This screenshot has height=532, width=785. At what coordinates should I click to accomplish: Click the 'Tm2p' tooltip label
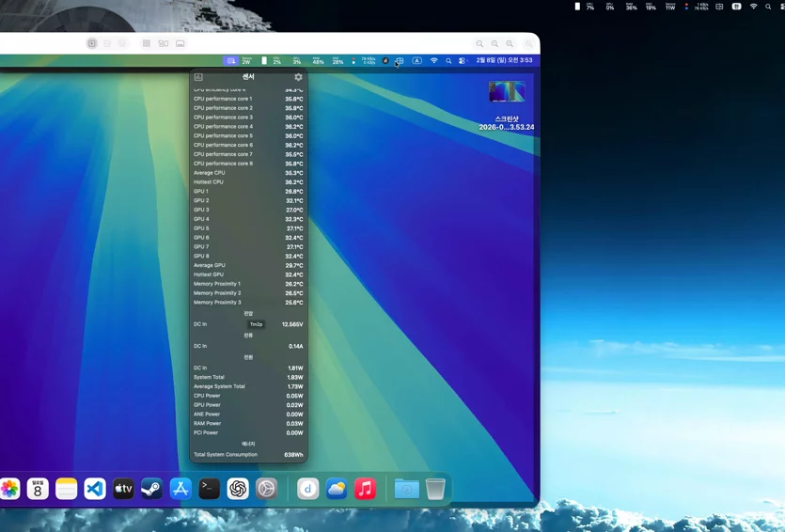click(257, 324)
